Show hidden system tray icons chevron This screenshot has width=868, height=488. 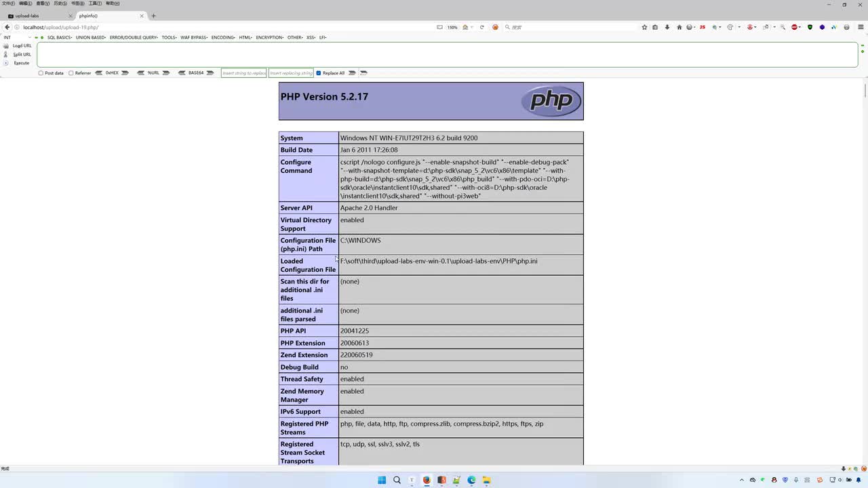[741, 480]
